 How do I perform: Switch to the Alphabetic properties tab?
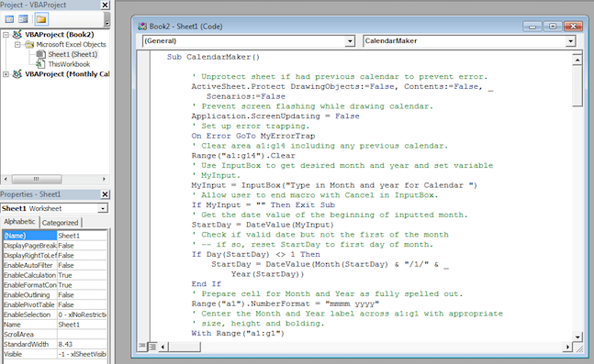(x=19, y=222)
